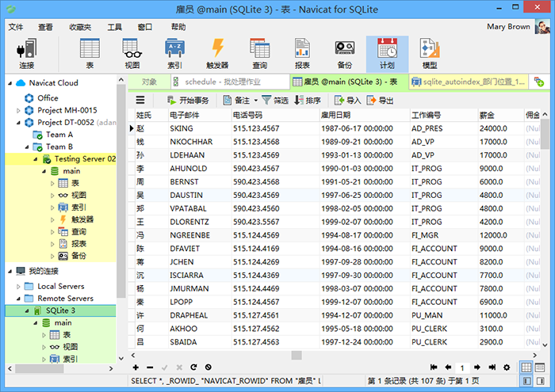Click the new tab plus icon
The height and width of the screenshot is (392, 555).
pyautogui.click(x=539, y=82)
